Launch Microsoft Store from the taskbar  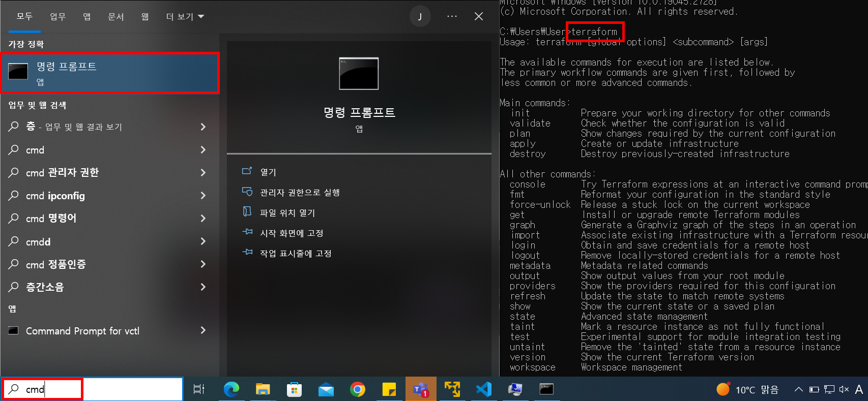click(294, 389)
